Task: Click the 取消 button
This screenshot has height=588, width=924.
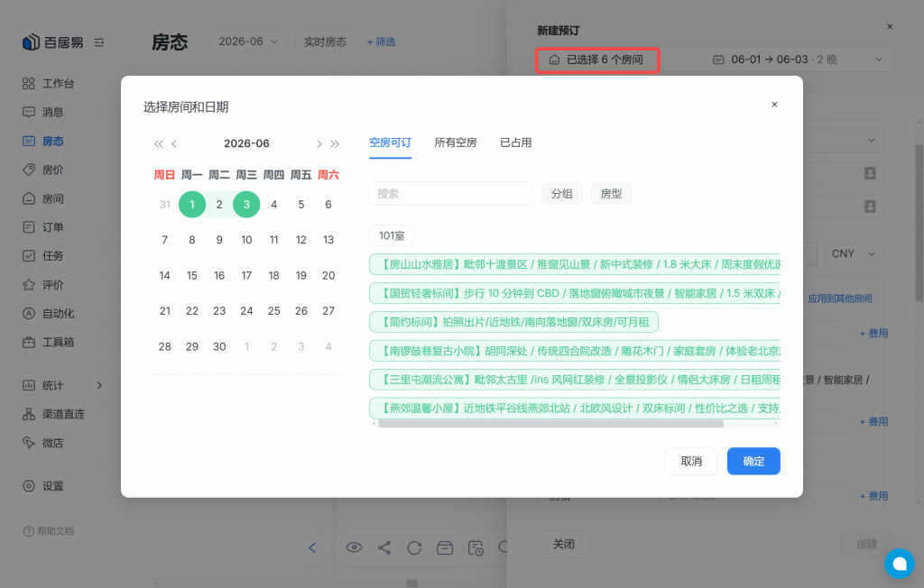Action: point(691,462)
